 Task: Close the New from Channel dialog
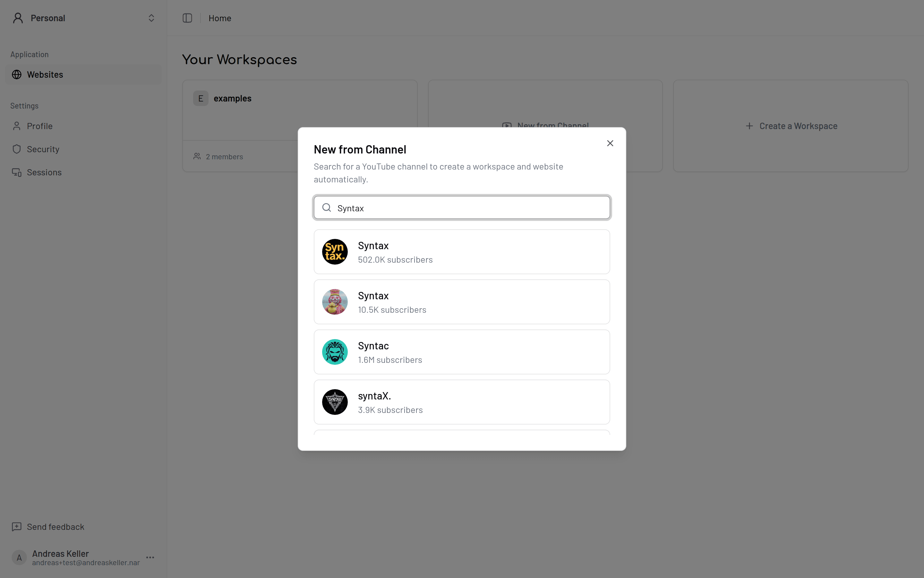610,143
